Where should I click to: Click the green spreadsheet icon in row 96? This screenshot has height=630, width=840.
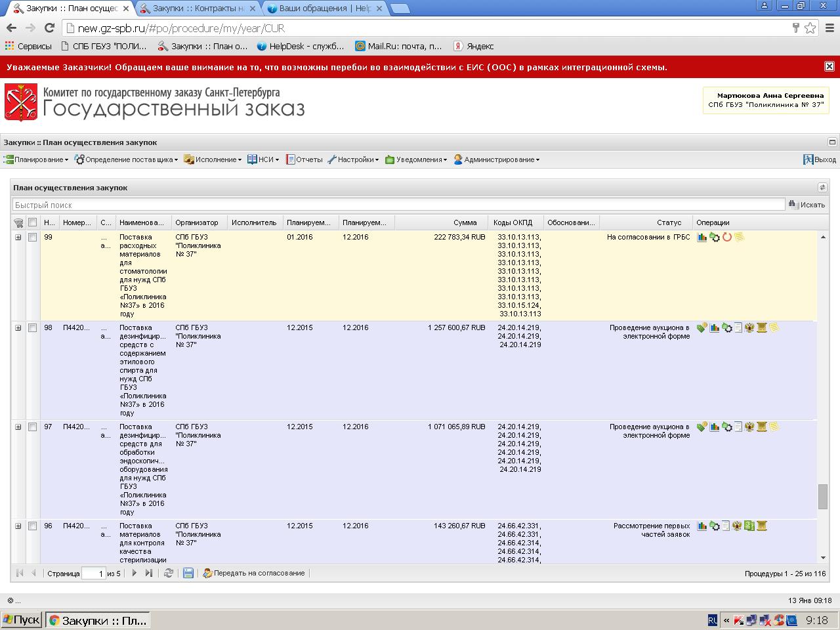749,526
